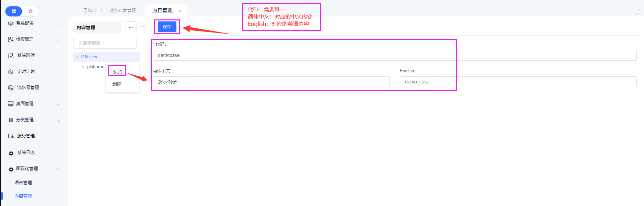Click the blue grid menu icon
644x206 pixels.
click(14, 11)
